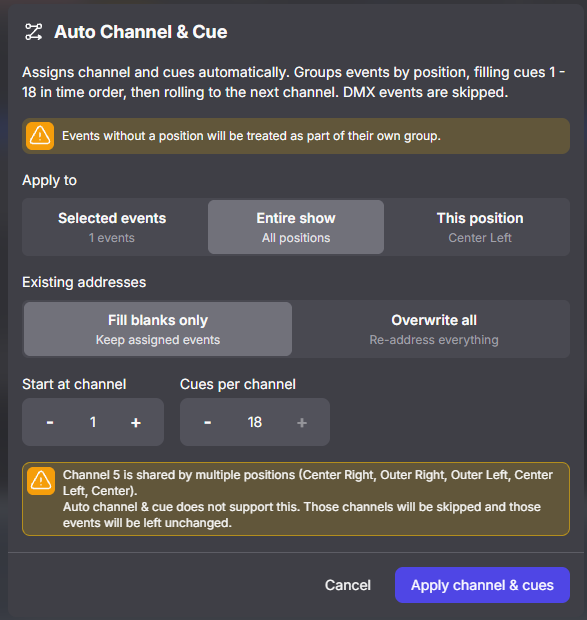Click the warning icon beside the events-without-position notice
The width and height of the screenshot is (587, 620).
tap(40, 136)
